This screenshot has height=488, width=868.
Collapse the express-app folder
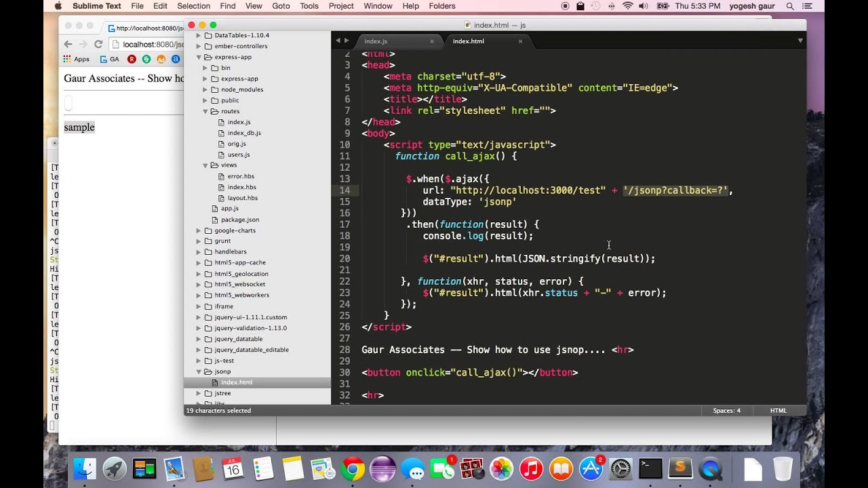tap(199, 57)
